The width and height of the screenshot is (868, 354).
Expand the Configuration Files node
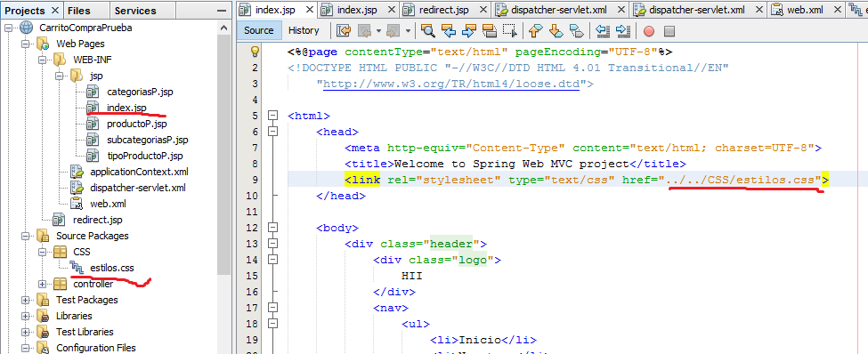pyautogui.click(x=25, y=349)
